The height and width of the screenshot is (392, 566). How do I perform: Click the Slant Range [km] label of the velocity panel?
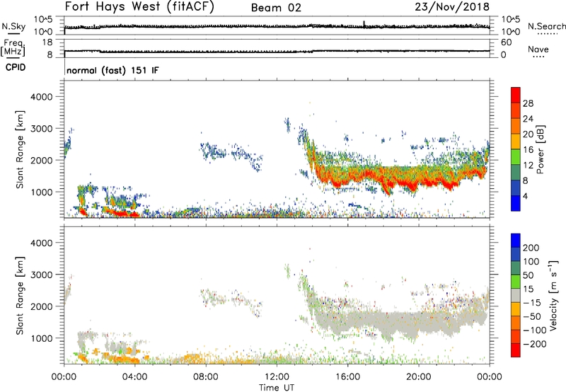point(20,295)
